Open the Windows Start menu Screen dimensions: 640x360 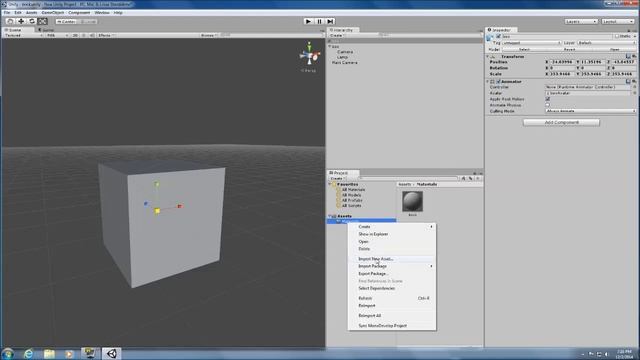[7, 353]
